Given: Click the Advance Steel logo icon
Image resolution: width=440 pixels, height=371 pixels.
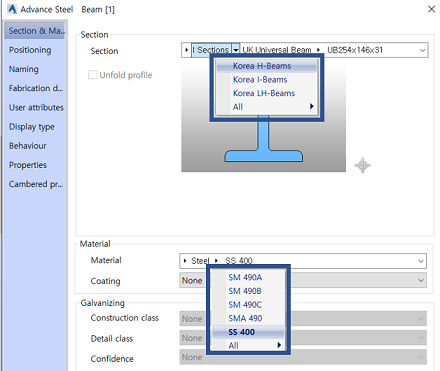Looking at the screenshot, I should click(x=12, y=9).
